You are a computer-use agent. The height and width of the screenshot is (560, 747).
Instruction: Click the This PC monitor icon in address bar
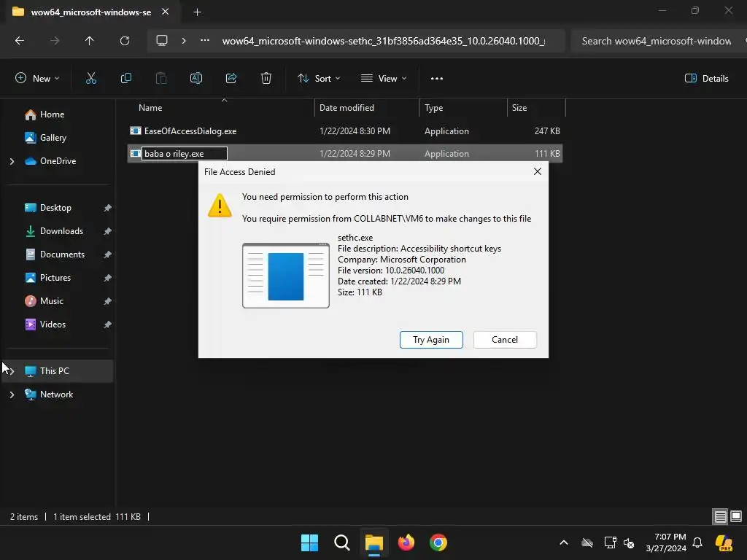[x=162, y=41]
